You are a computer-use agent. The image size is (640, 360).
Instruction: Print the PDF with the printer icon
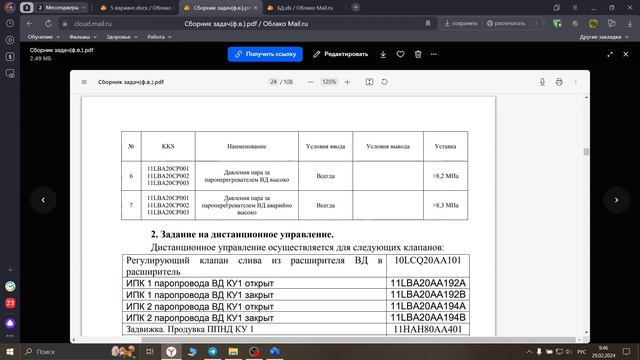559,82
